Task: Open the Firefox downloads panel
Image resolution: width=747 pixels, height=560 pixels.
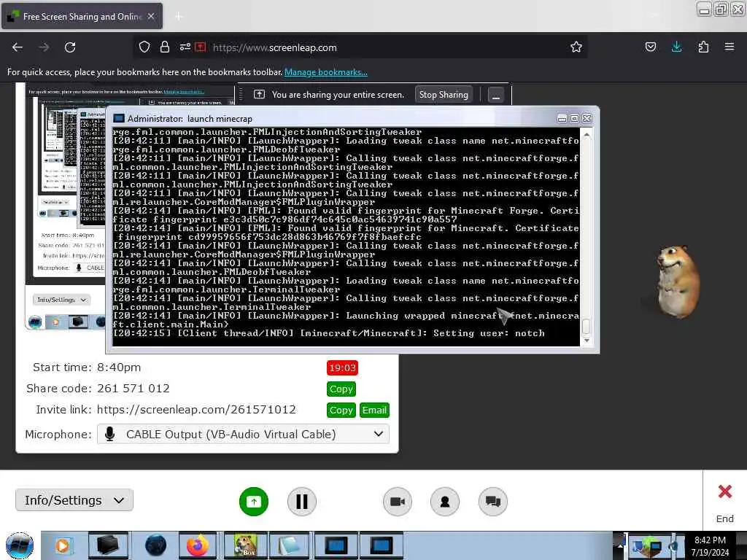Action: click(676, 47)
